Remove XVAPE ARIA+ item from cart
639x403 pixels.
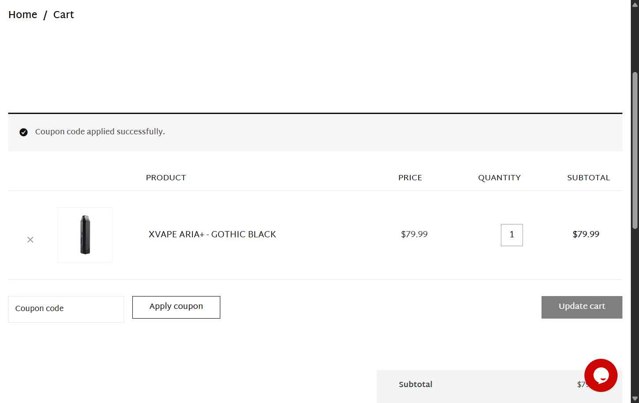click(30, 240)
